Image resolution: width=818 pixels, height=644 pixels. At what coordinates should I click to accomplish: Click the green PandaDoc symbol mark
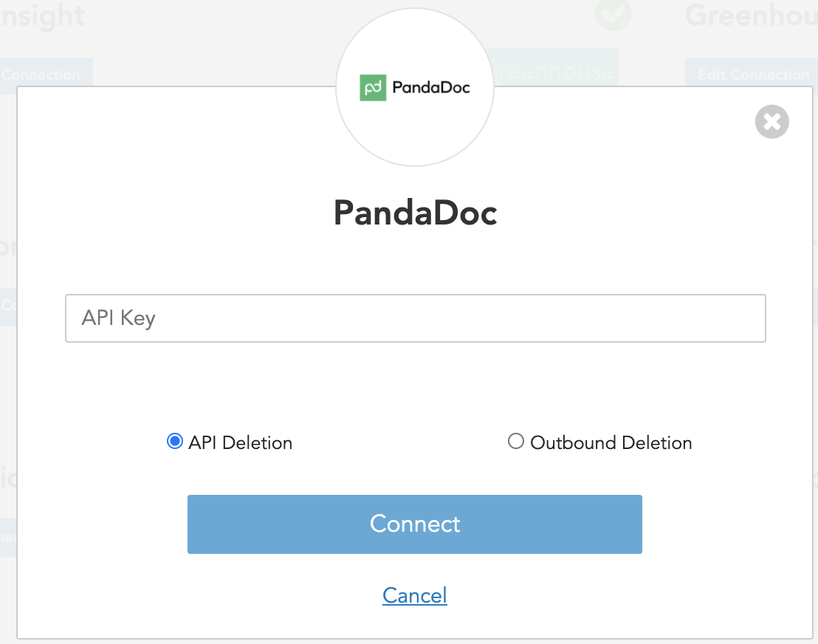click(x=373, y=87)
